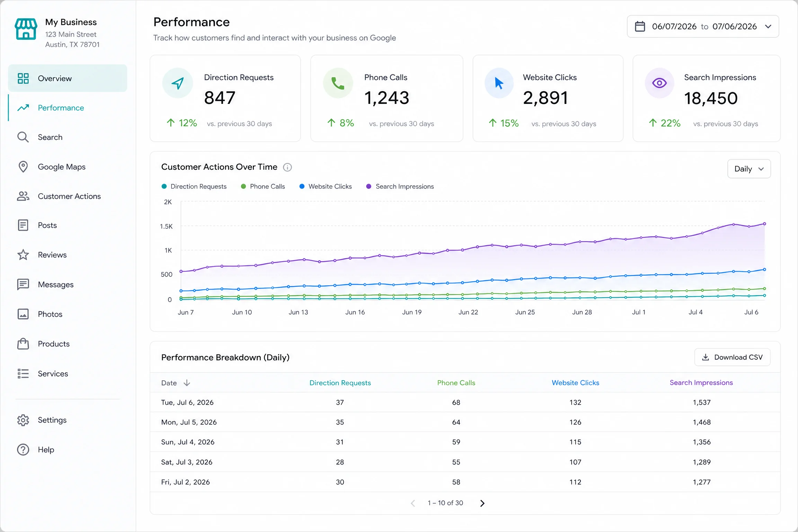The image size is (798, 532).
Task: Click the Date column header
Action: tap(169, 383)
